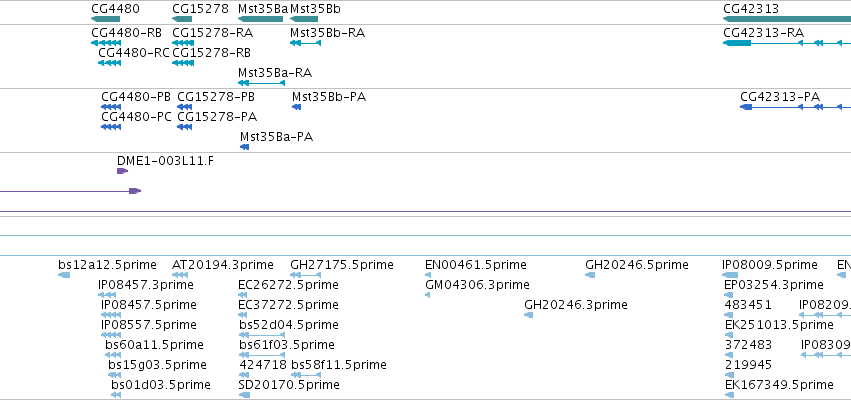Viewport: 851px width, 400px height.
Task: Click the SD20170.5prime EST glyph
Action: point(244,395)
